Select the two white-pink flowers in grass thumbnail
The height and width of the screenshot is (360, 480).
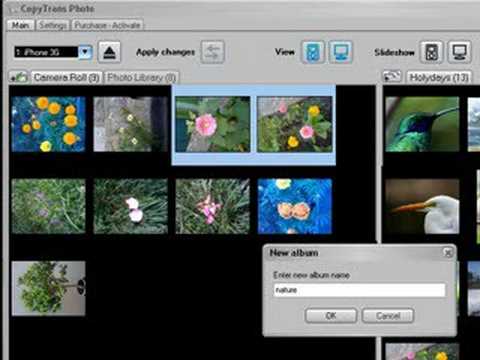130,206
